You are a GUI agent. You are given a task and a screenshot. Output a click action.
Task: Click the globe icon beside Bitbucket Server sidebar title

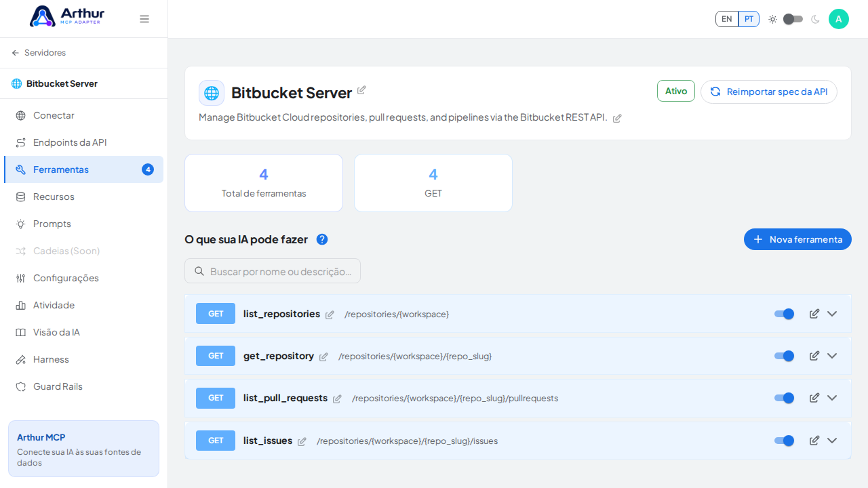click(16, 83)
